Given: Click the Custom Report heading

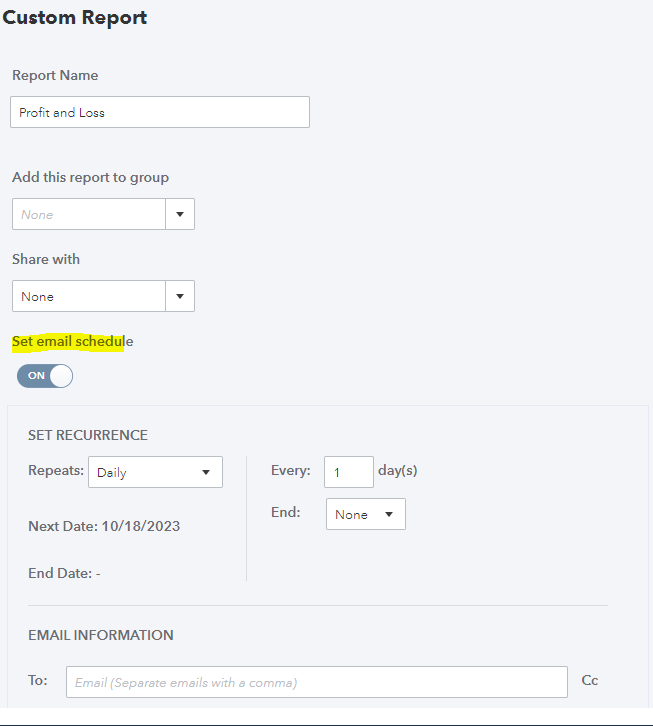Looking at the screenshot, I should click(75, 18).
